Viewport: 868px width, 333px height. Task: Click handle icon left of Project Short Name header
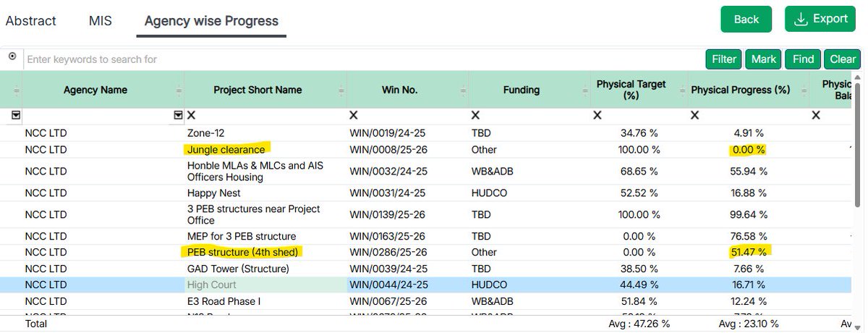[x=179, y=90]
